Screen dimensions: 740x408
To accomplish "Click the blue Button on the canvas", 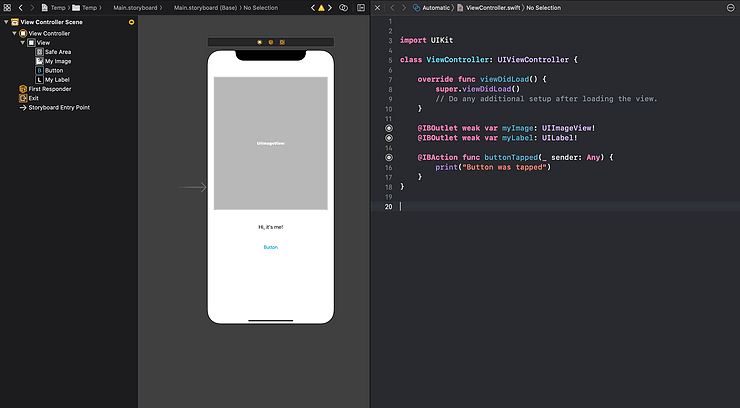I will coord(270,247).
